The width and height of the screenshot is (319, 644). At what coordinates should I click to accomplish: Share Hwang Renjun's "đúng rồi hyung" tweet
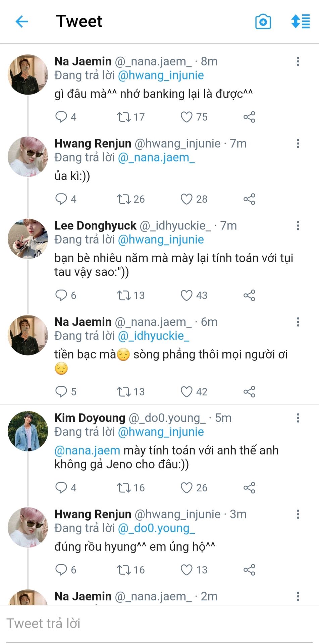click(x=249, y=570)
